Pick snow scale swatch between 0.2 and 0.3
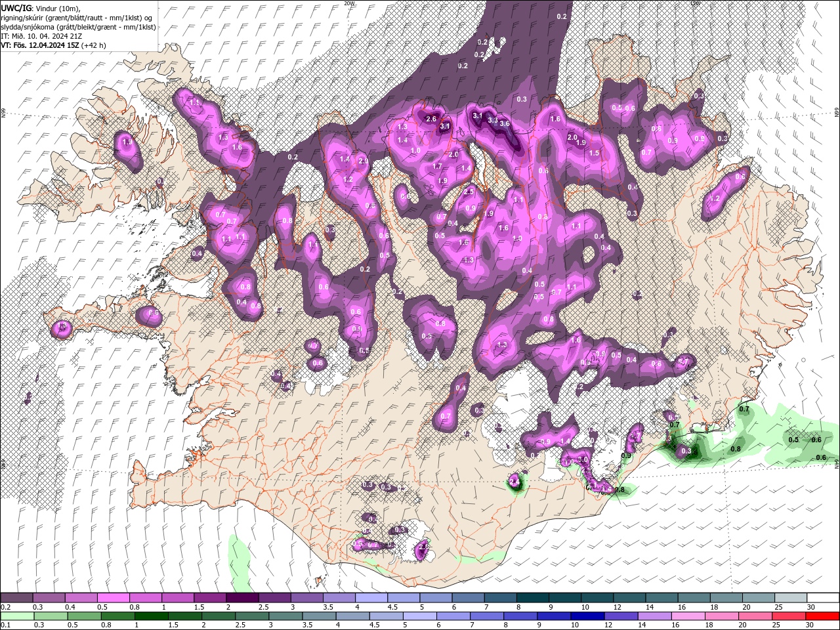 click(16, 598)
